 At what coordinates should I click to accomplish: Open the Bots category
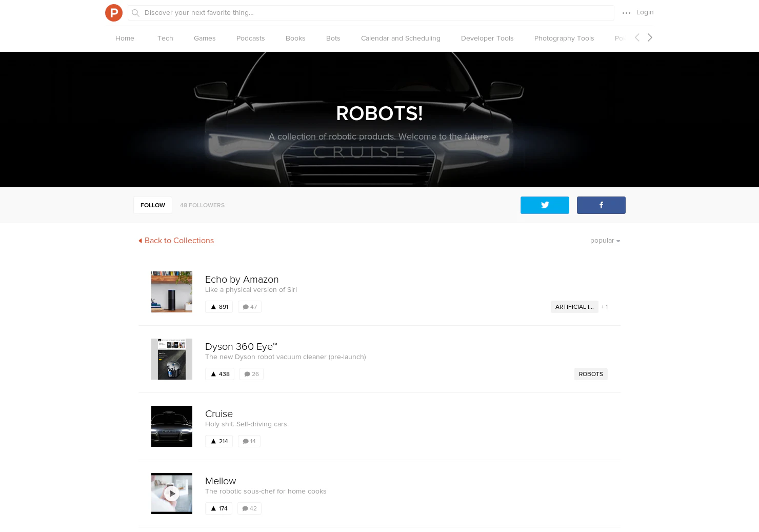pos(333,38)
